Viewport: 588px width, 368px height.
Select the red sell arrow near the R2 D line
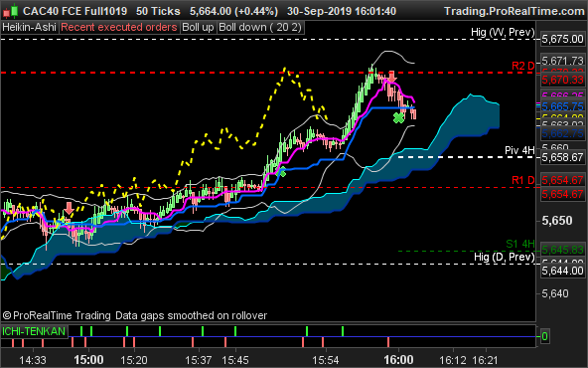click(x=392, y=77)
